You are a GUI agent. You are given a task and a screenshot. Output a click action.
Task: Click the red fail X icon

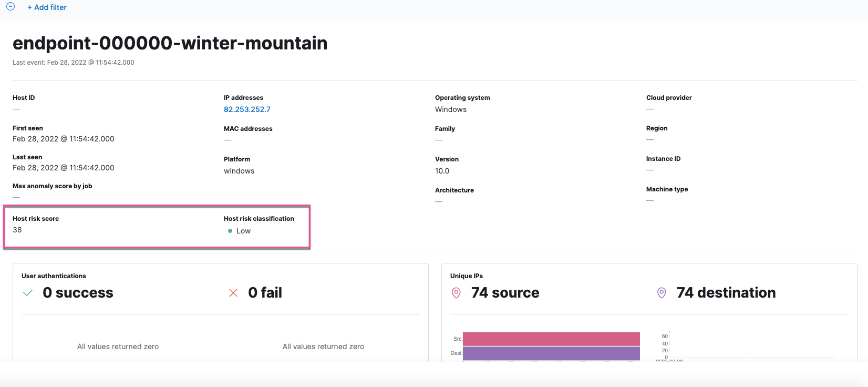point(233,293)
